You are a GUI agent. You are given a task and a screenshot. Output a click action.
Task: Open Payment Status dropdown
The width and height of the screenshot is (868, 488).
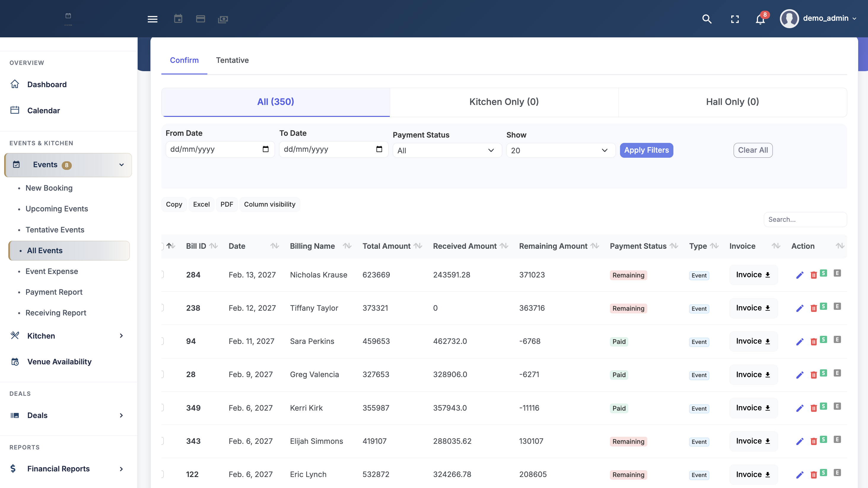pyautogui.click(x=447, y=150)
